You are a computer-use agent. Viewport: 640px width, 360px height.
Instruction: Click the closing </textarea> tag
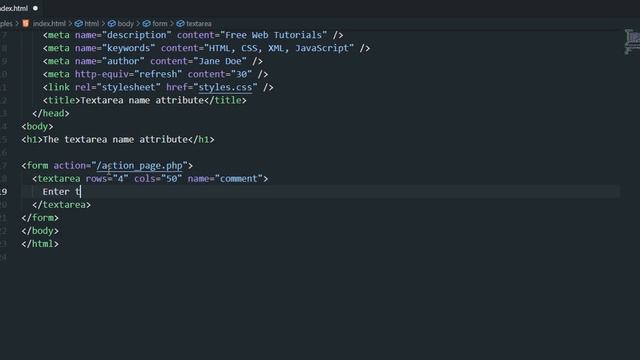click(x=62, y=205)
